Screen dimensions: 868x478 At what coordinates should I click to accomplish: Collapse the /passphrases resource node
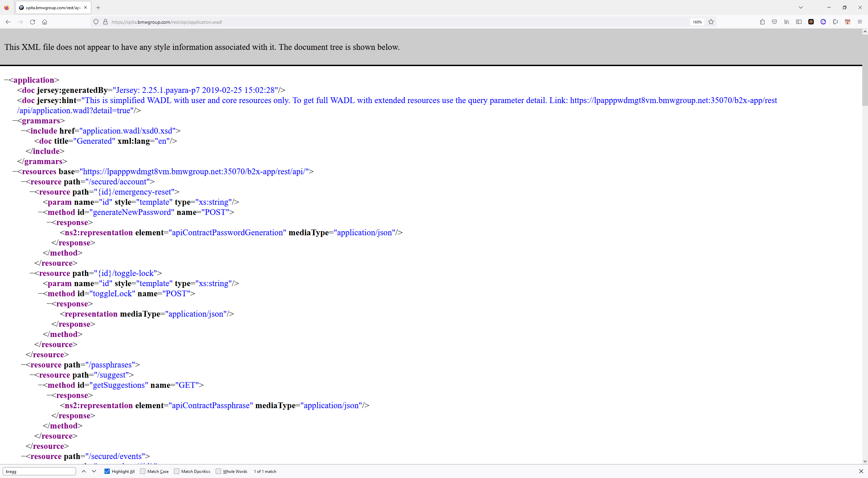tap(23, 365)
